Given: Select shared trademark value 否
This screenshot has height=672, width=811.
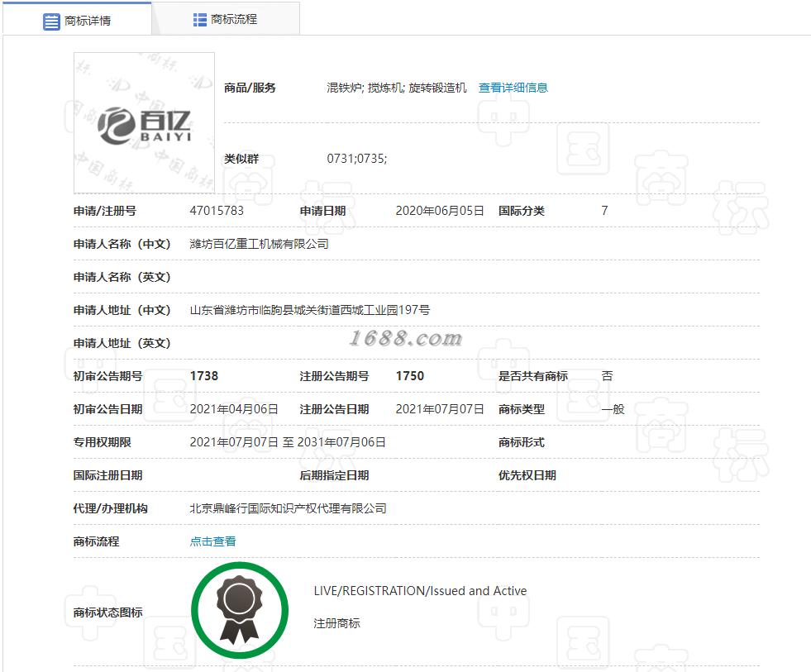Looking at the screenshot, I should pos(607,376).
